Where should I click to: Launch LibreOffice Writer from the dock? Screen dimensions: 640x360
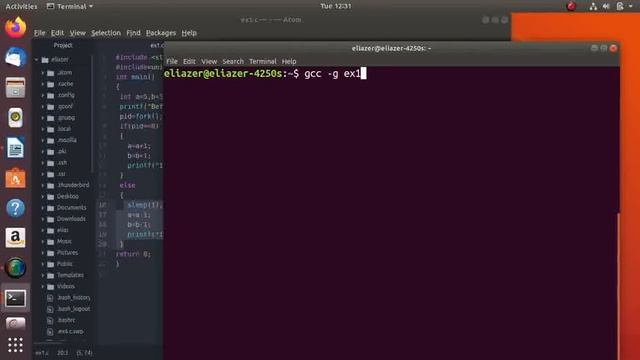(16, 148)
